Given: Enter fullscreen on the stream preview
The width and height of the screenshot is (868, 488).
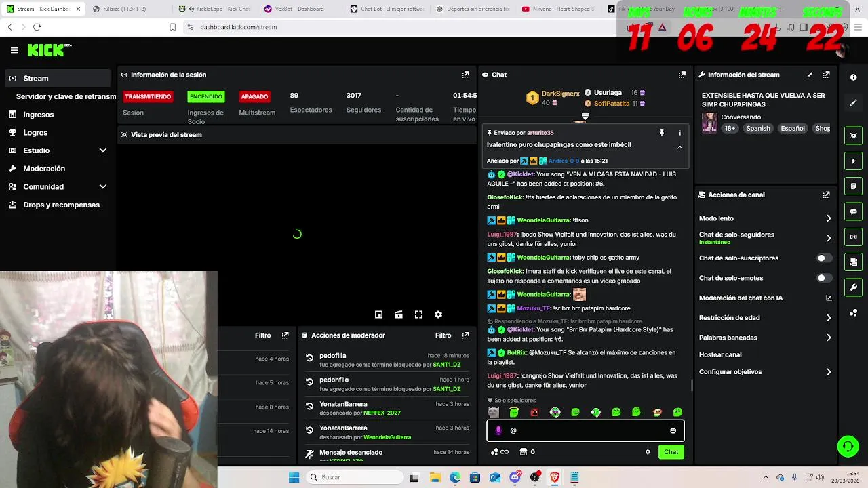Looking at the screenshot, I should tap(418, 314).
